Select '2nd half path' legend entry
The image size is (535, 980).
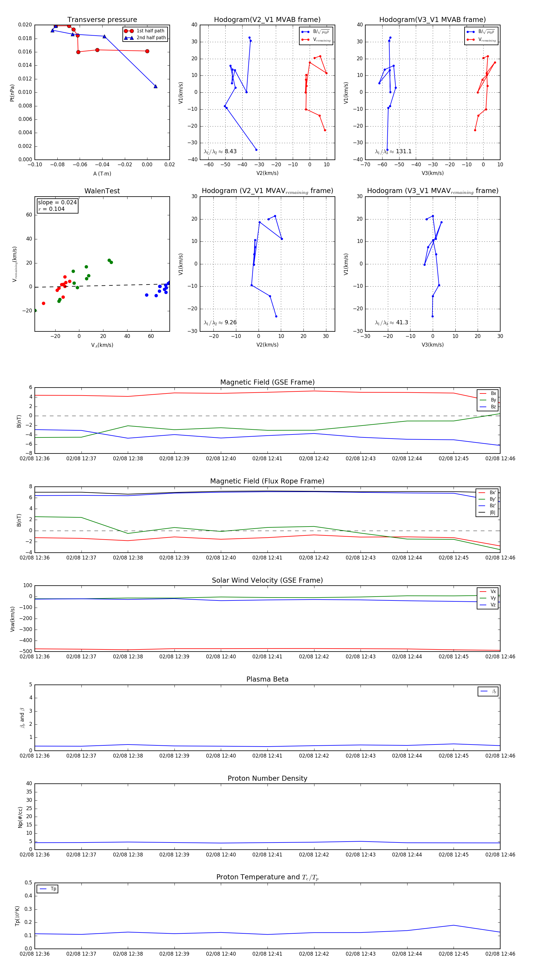(145, 38)
